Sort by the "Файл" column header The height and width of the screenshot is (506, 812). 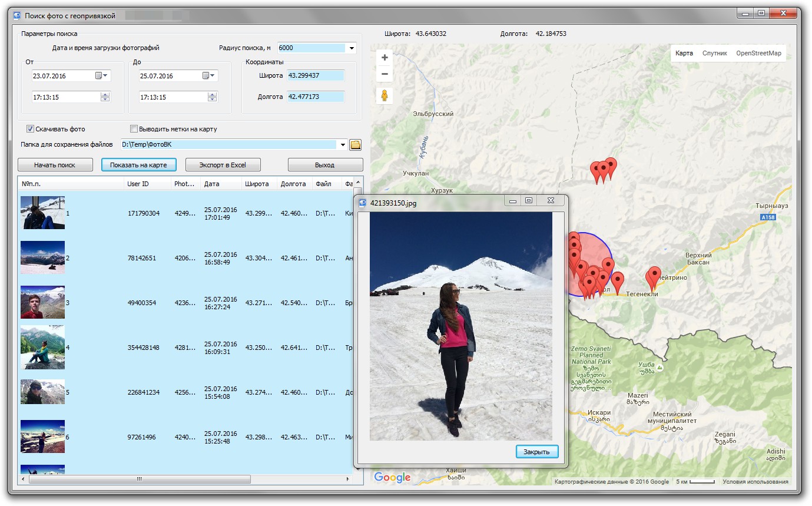327,184
